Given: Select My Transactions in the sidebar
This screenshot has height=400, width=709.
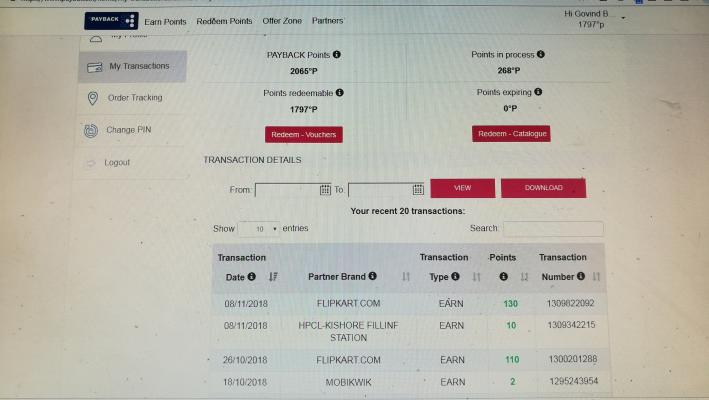Looking at the screenshot, I should point(132,66).
